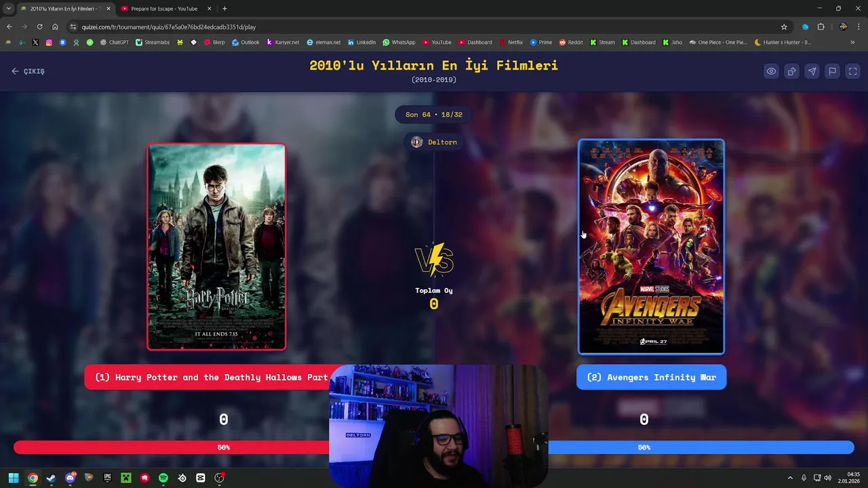Screen dimensions: 868x488
Task: Open Steam from the taskbar
Action: [x=51, y=478]
